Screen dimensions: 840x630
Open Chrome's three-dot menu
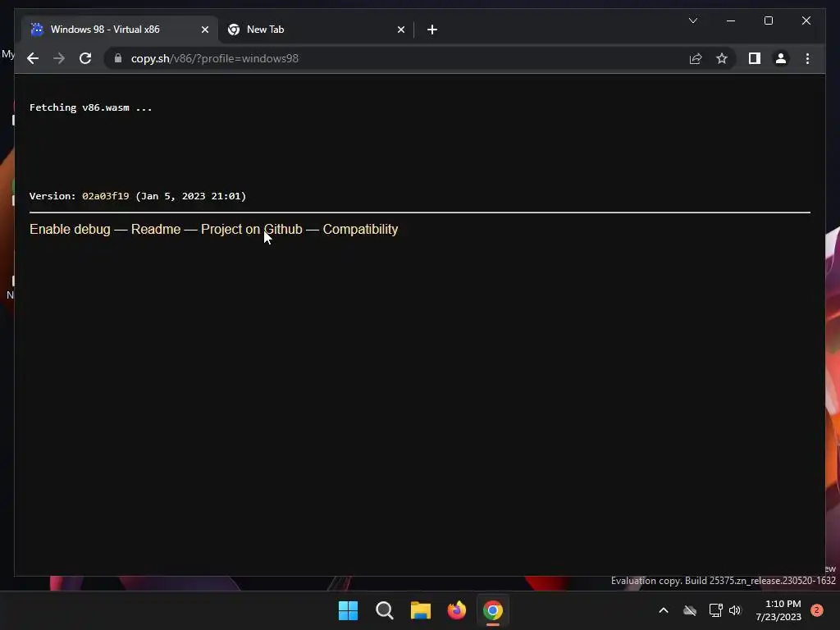tap(807, 58)
